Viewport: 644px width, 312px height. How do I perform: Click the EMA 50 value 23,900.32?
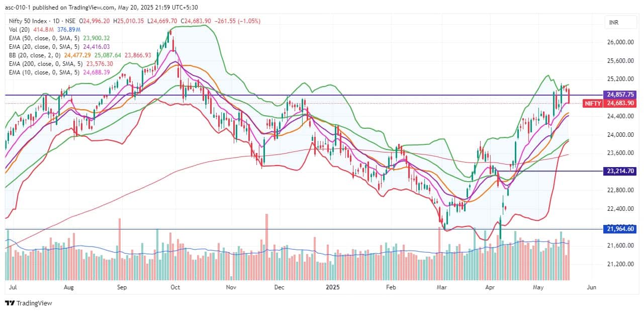(98, 38)
